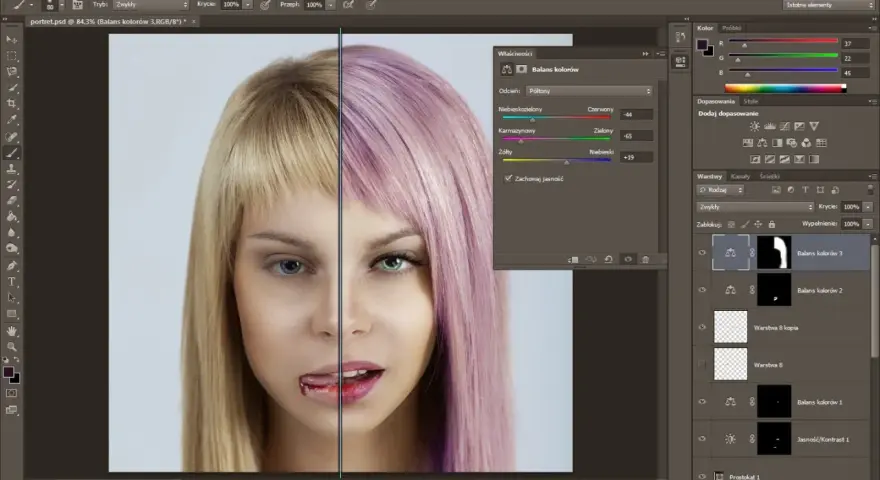Select the Pen tool
The height and width of the screenshot is (480, 880).
point(12,265)
